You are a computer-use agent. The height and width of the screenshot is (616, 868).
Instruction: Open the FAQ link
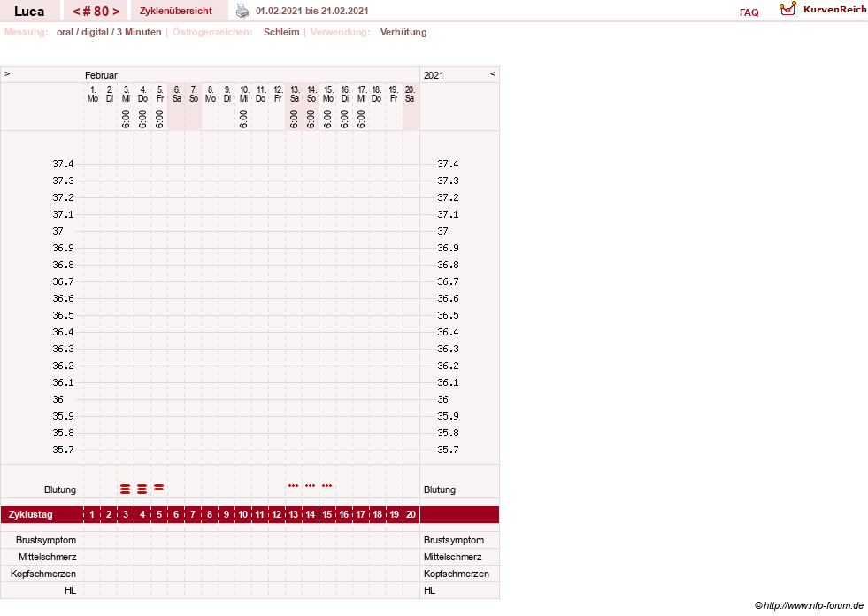pyautogui.click(x=749, y=12)
